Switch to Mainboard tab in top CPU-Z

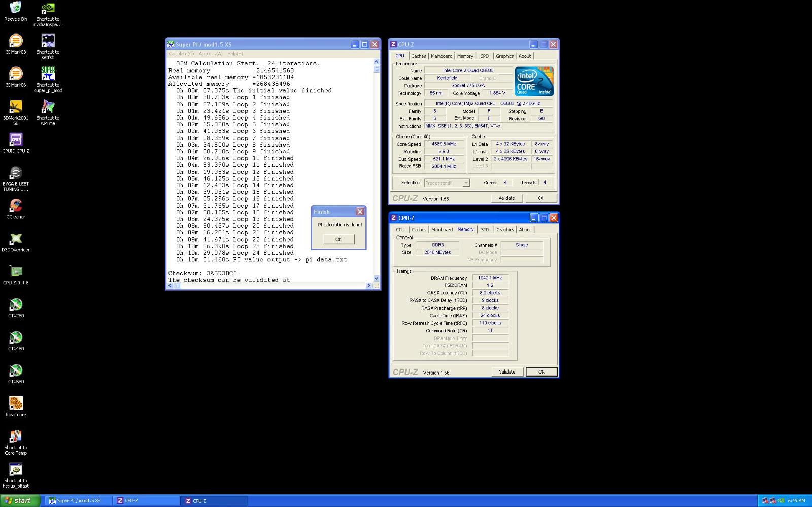442,56
